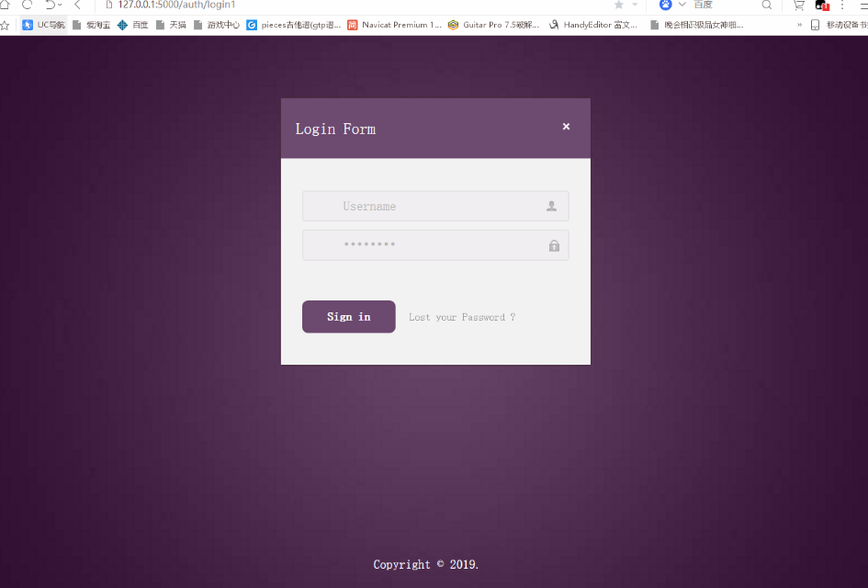The height and width of the screenshot is (588, 868).
Task: Click the Username input field
Action: coord(435,206)
